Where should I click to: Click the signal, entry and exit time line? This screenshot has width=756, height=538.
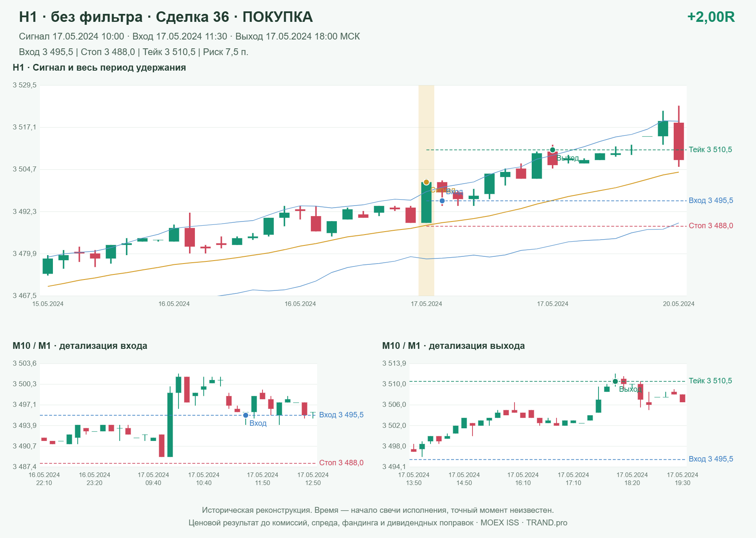point(189,37)
